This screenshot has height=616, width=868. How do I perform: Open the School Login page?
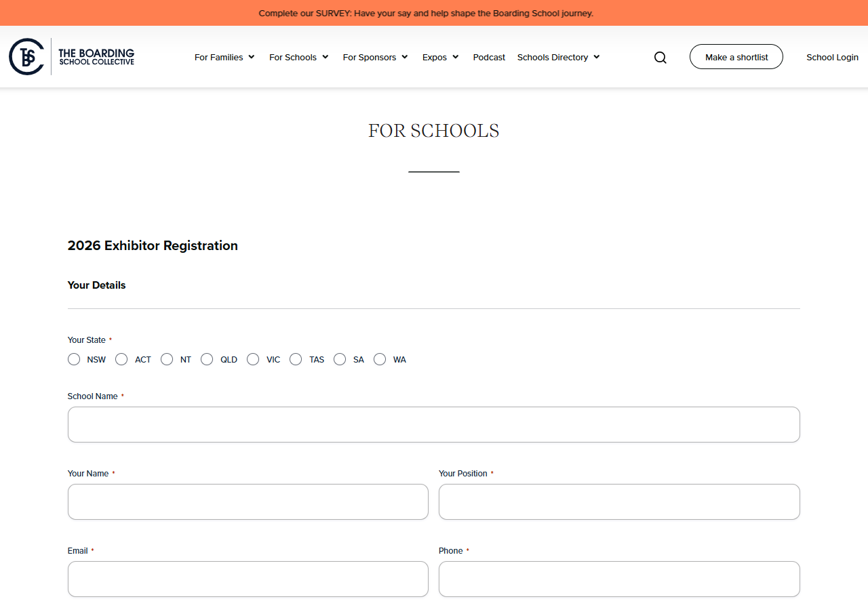832,57
